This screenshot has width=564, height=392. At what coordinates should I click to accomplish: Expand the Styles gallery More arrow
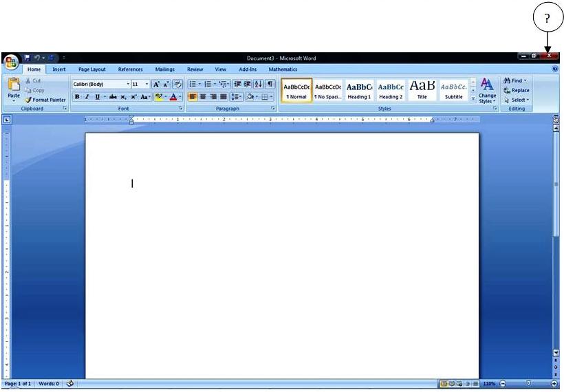coord(473,99)
